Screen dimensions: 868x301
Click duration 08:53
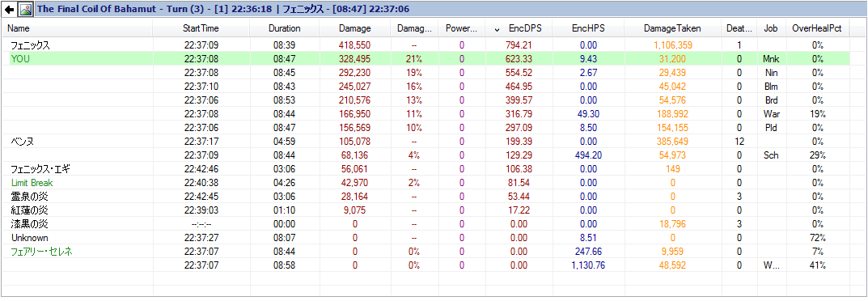[284, 100]
